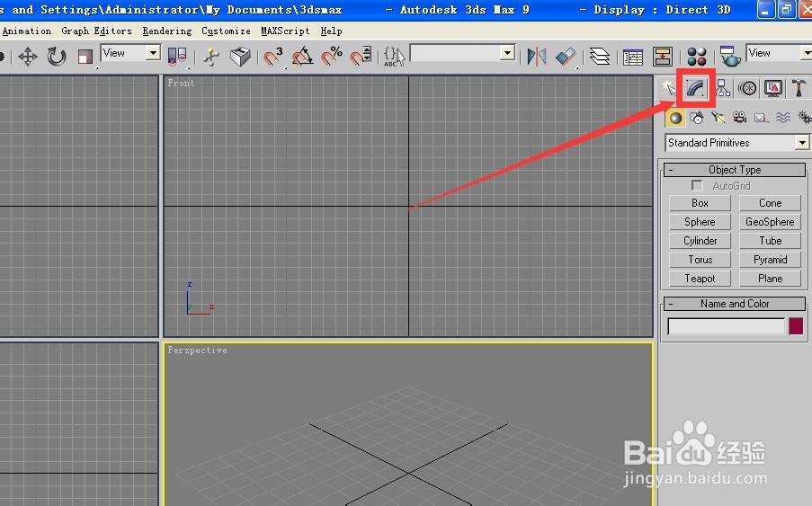The width and height of the screenshot is (812, 506).
Task: Open the Rendering menu
Action: point(166,31)
